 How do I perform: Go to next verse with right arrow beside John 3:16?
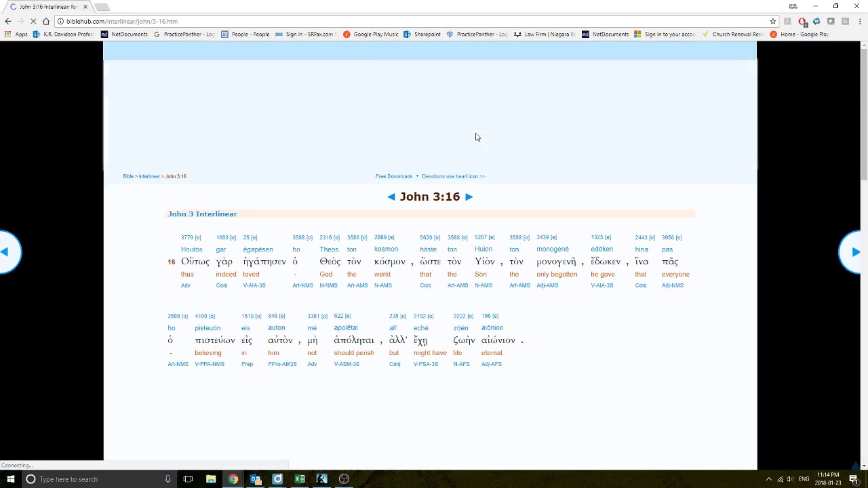(469, 197)
